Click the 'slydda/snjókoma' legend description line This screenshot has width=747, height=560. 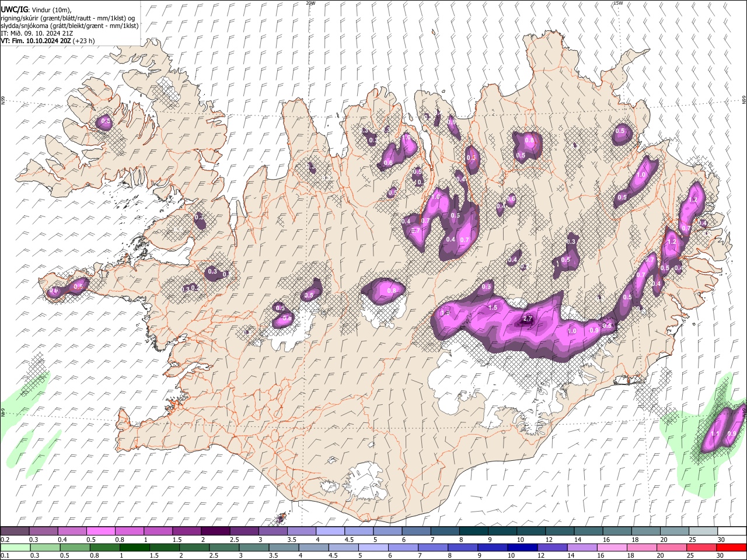[69, 26]
